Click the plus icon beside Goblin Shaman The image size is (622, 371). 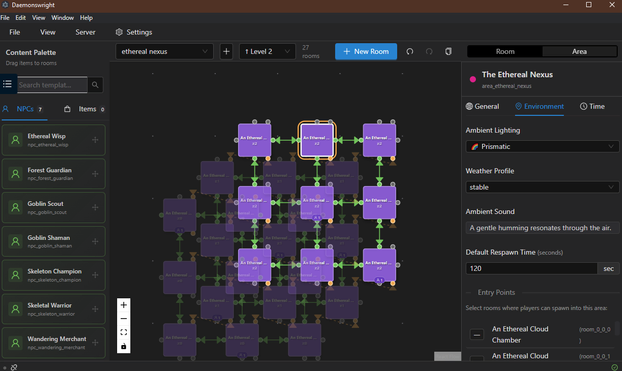click(x=95, y=241)
